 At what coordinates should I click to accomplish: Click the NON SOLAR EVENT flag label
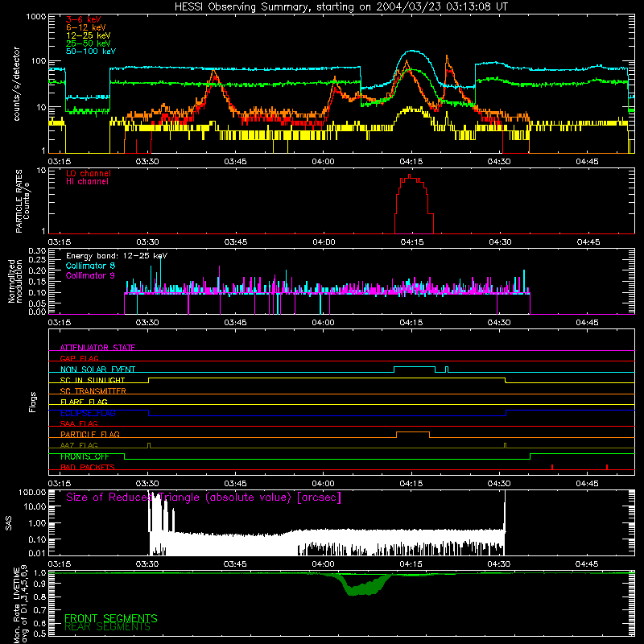pyautogui.click(x=97, y=369)
